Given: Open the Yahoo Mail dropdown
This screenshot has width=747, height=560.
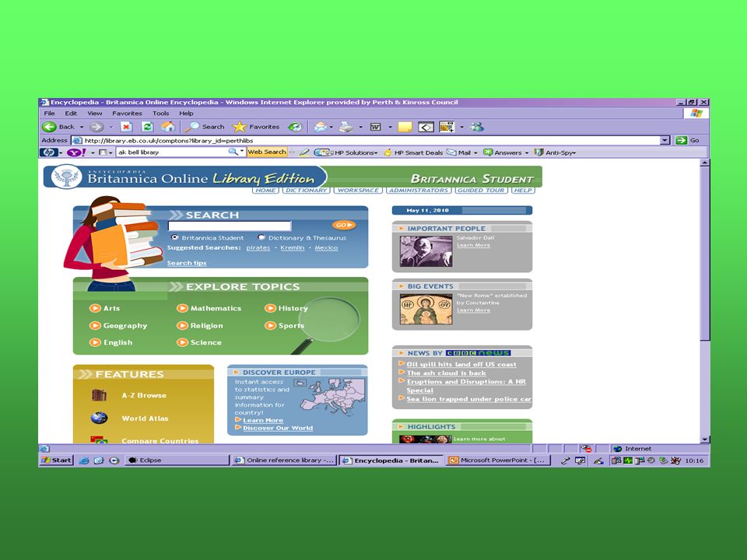Looking at the screenshot, I should 475,153.
